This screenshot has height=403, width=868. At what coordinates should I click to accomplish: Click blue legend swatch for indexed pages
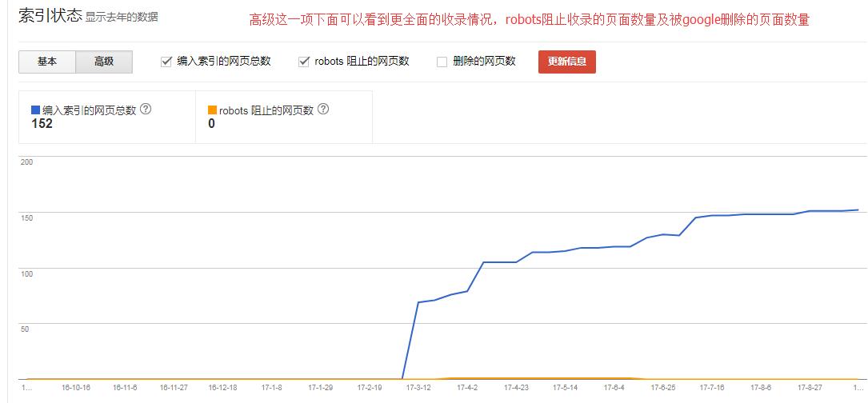pos(36,110)
